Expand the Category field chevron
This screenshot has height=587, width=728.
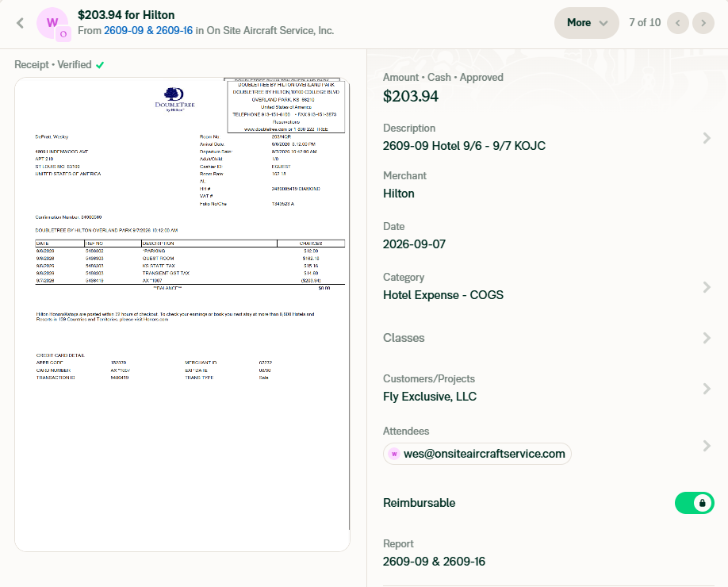[x=707, y=287]
